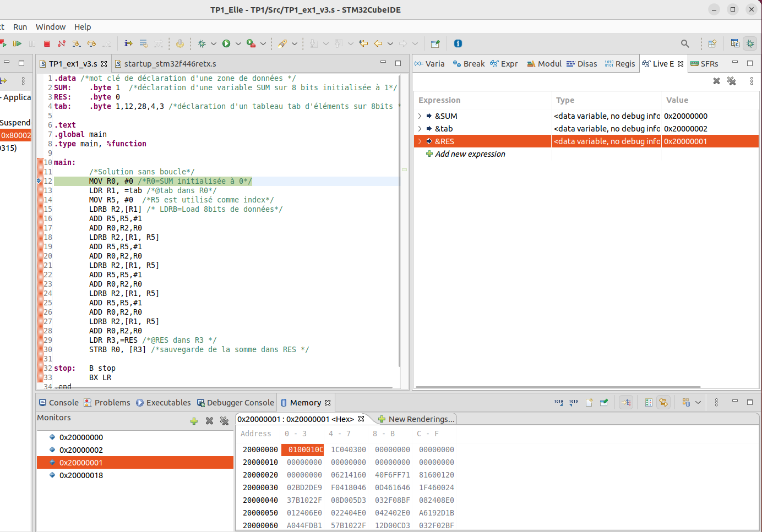Viewport: 762px width, 532px height.
Task: Click the Step Over icon
Action: pos(91,43)
